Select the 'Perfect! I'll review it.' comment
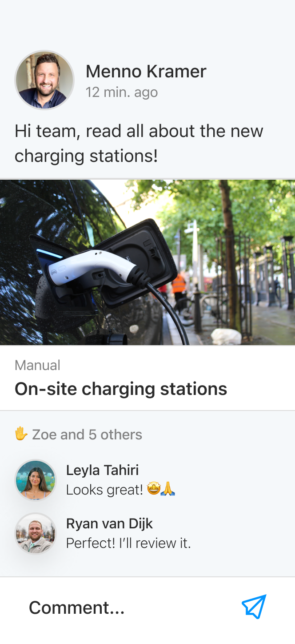 tap(128, 543)
